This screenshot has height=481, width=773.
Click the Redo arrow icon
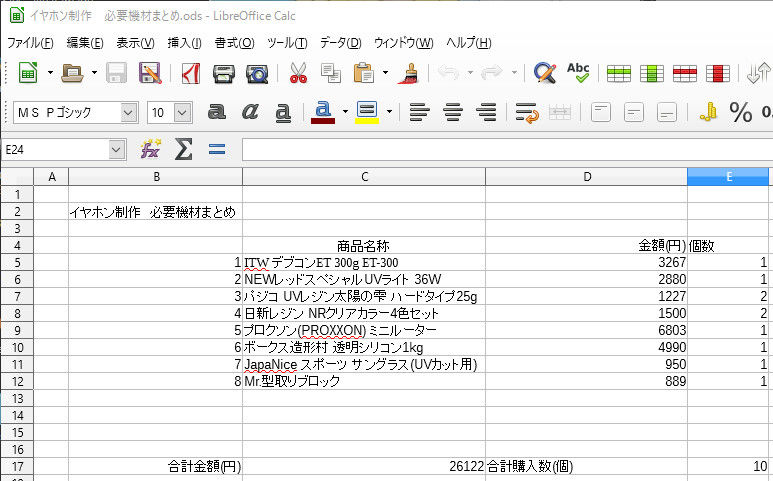click(492, 73)
